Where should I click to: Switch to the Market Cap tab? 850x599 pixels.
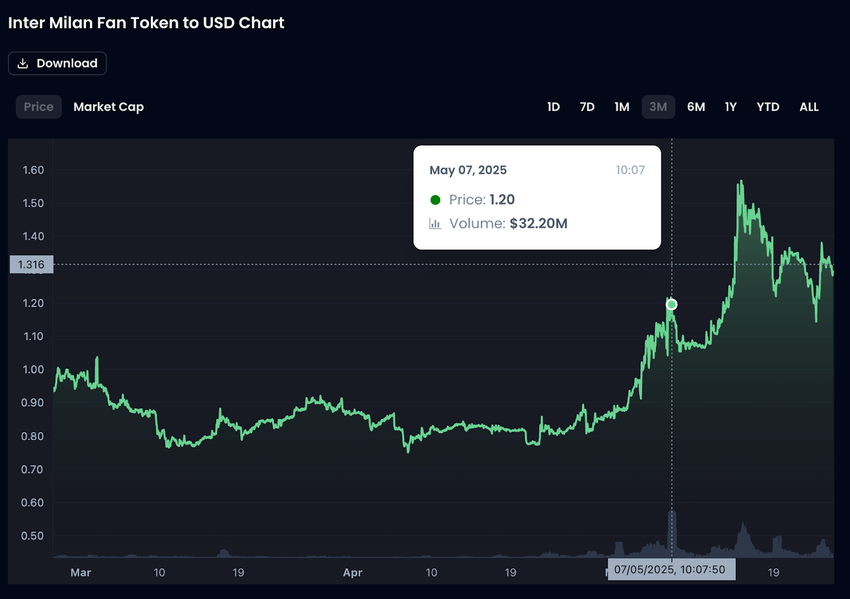(x=108, y=107)
